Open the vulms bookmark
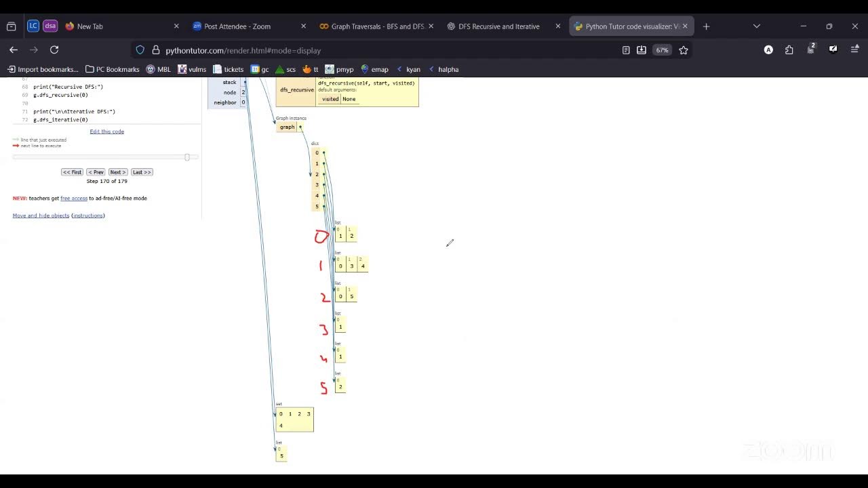Viewport: 868px width, 488px height. click(192, 69)
